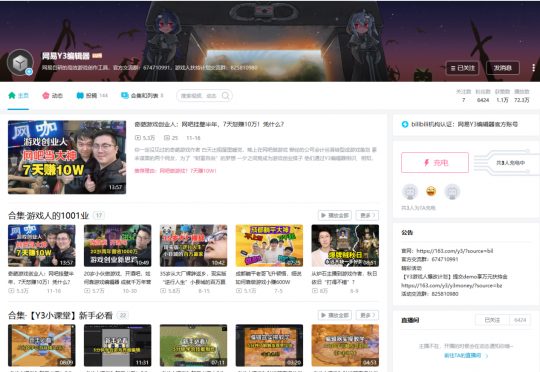Screen dimensions: 540x372
Task: Click the magnifier icon in search box
Action: pos(226,96)
